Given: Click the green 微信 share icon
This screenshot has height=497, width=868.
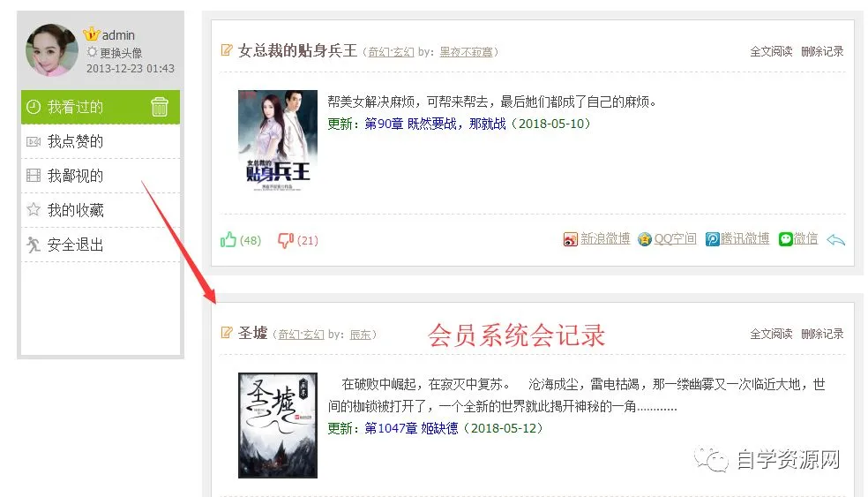Looking at the screenshot, I should point(785,239).
